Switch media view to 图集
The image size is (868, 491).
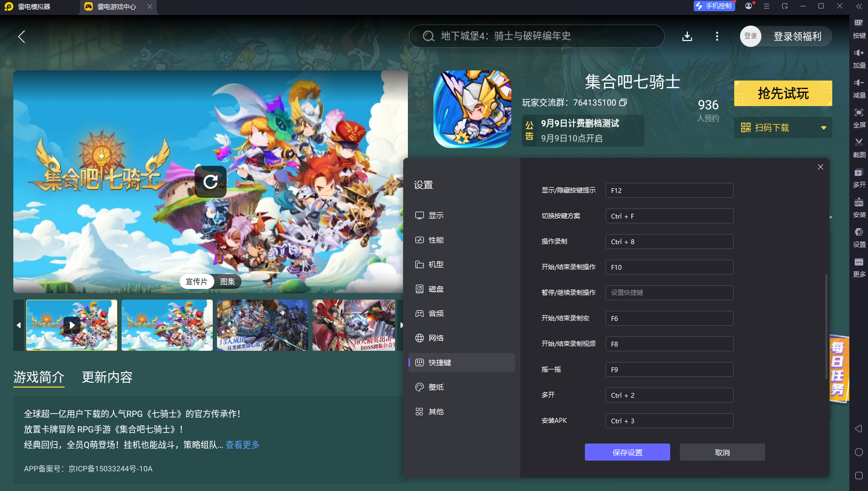tap(228, 281)
